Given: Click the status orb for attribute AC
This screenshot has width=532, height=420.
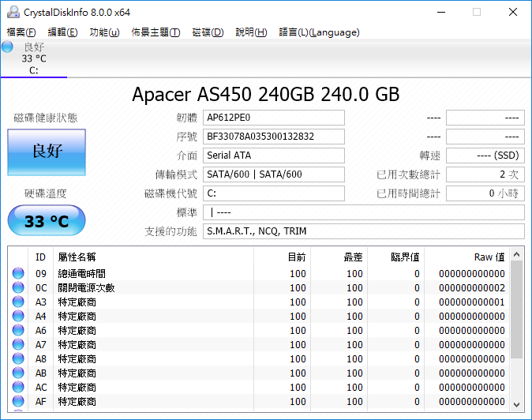Looking at the screenshot, I should pyautogui.click(x=18, y=388).
